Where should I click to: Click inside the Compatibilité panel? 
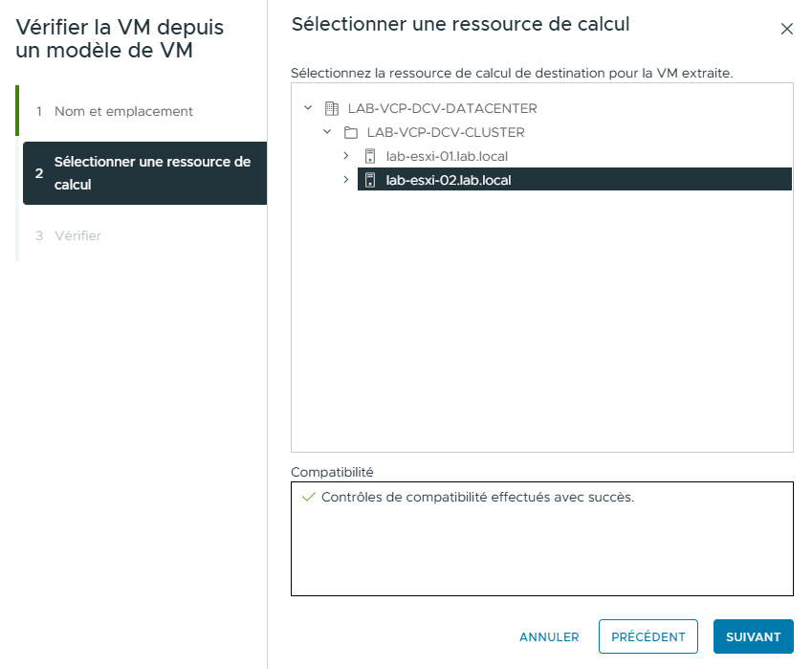(542, 546)
